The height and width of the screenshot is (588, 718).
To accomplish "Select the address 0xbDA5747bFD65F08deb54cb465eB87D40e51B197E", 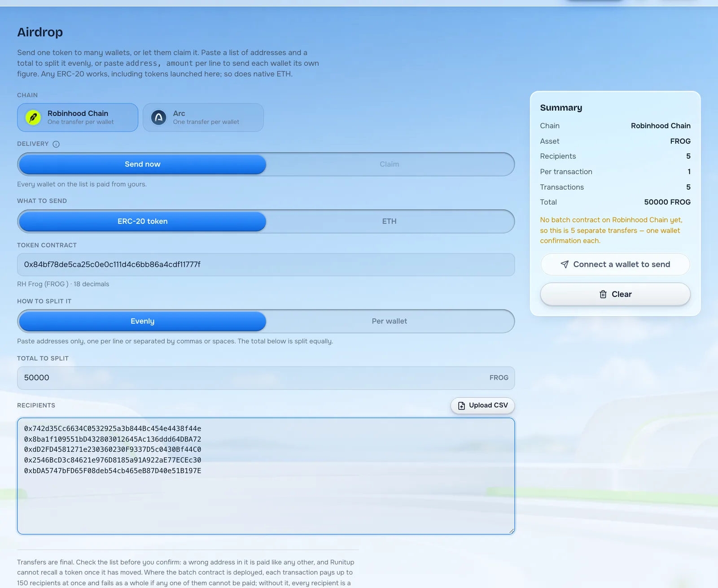I will (x=113, y=470).
